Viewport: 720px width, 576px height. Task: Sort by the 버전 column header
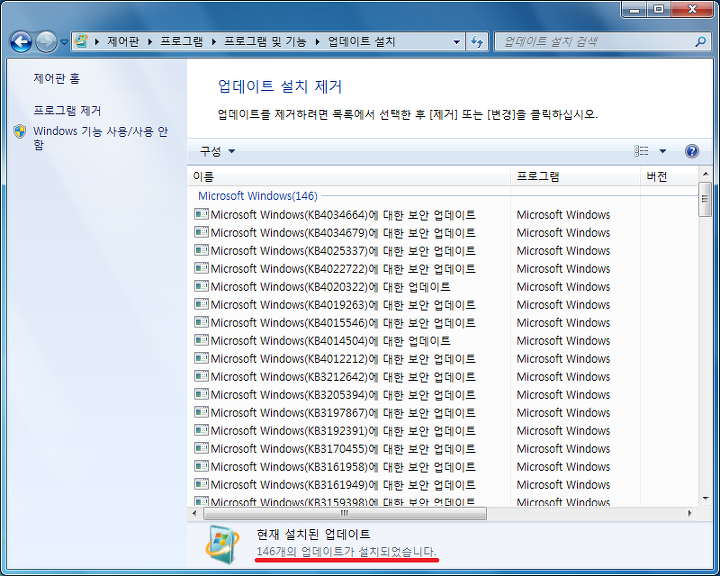point(669,176)
